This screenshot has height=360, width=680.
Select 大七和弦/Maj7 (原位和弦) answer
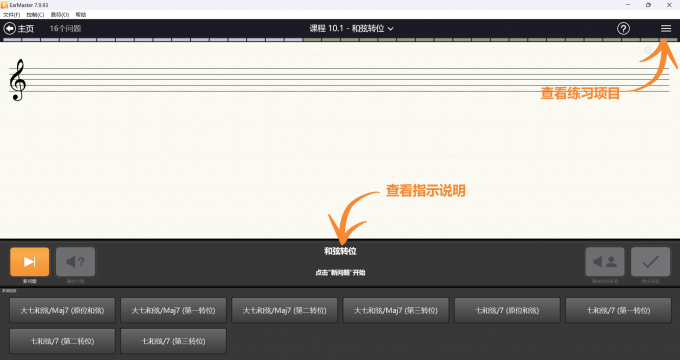pos(62,311)
